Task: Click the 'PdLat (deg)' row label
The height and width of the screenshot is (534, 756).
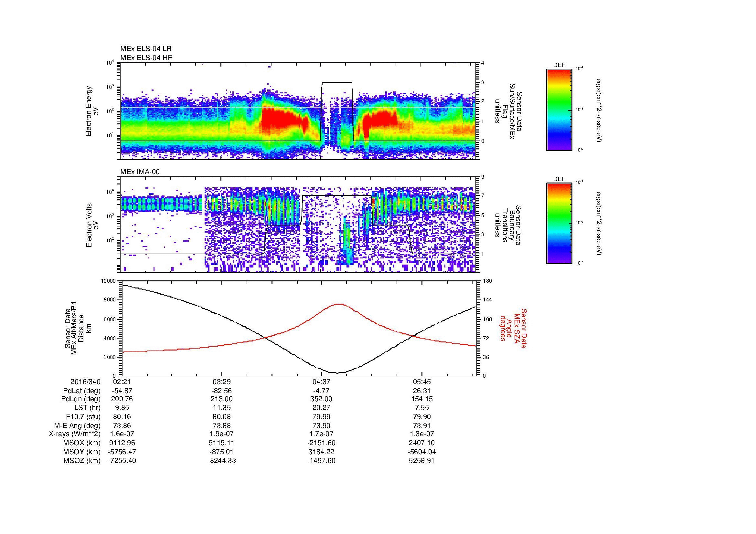Action: coord(82,391)
